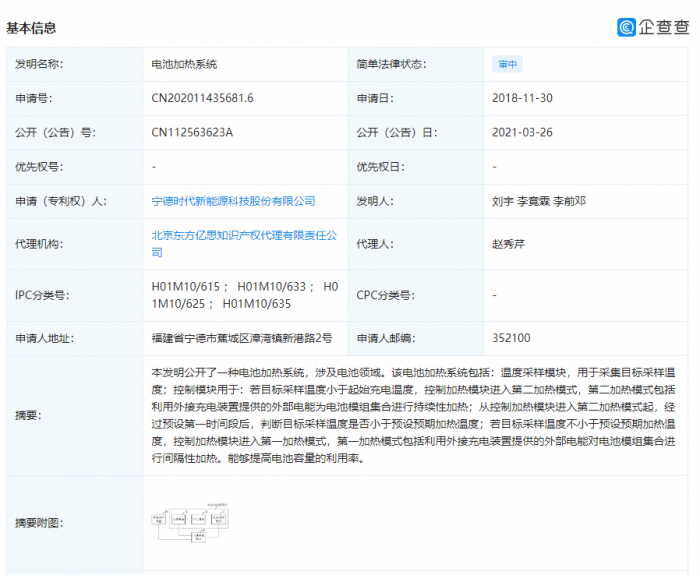700x575 pixels.
Task: Click invention title 电池加热系统
Action: [x=184, y=64]
